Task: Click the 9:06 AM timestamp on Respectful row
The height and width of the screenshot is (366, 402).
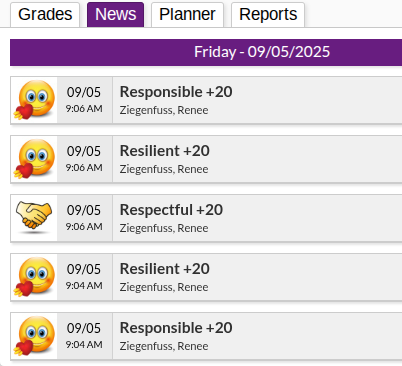Action: pos(84,227)
